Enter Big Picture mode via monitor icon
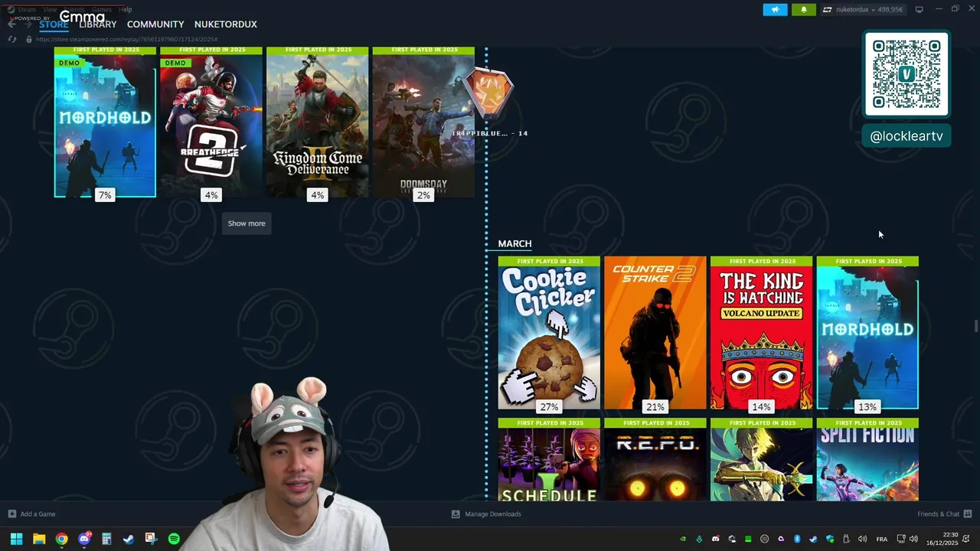 [x=919, y=9]
